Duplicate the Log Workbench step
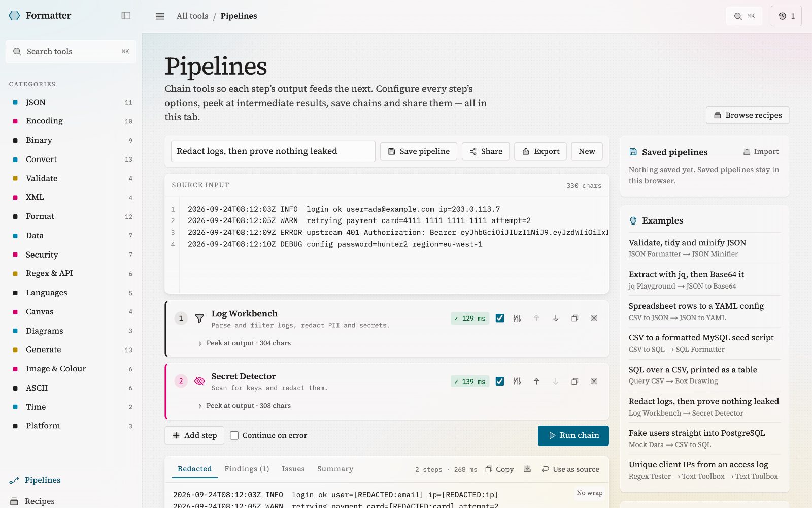Image resolution: width=812 pixels, height=508 pixels. (575, 318)
